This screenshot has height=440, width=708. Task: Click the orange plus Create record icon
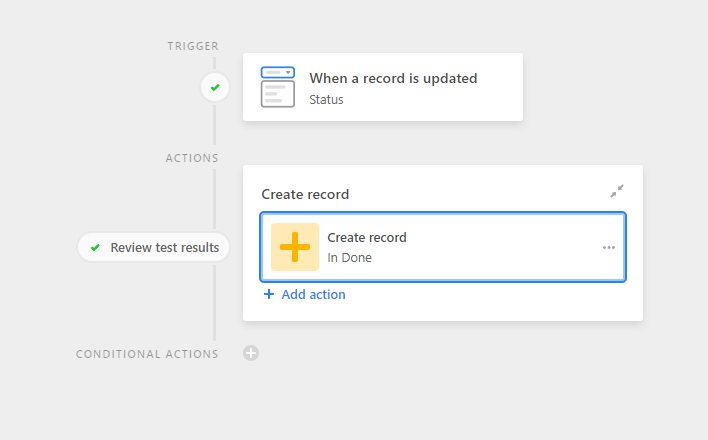coord(295,247)
